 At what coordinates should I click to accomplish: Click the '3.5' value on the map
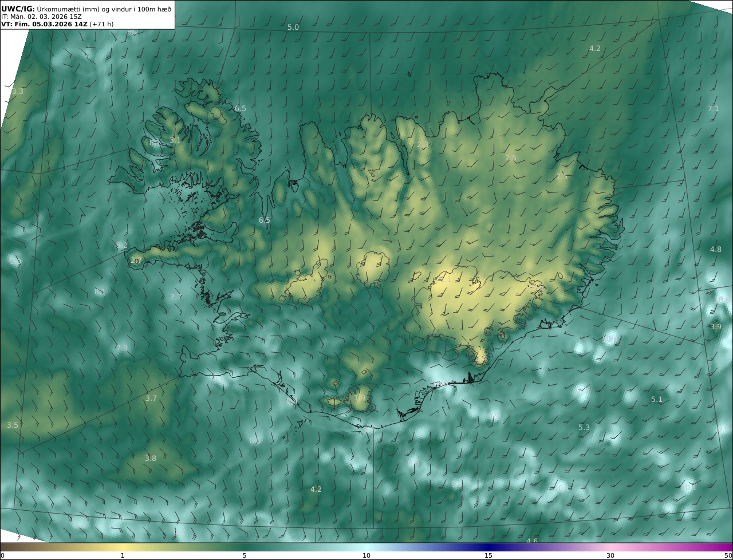click(13, 425)
